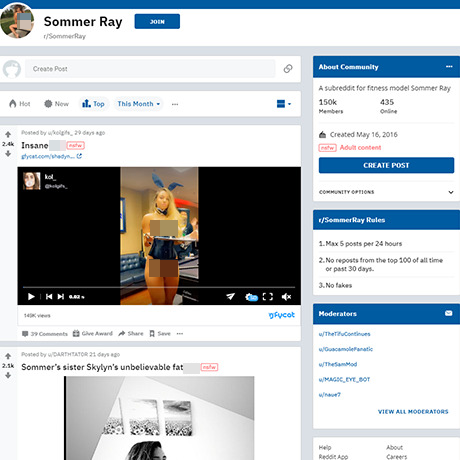Viewport: 460px width, 460px height.
Task: Seek along the video progress bar
Action: [x=159, y=287]
